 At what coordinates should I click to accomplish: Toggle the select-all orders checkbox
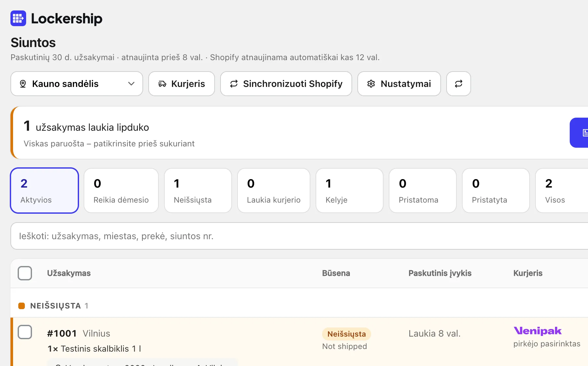(x=25, y=273)
